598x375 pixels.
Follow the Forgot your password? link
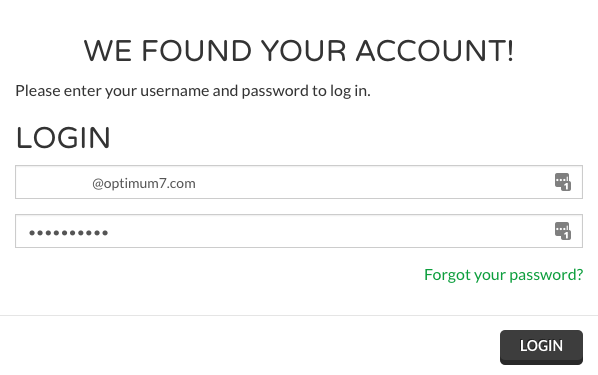pyautogui.click(x=503, y=275)
